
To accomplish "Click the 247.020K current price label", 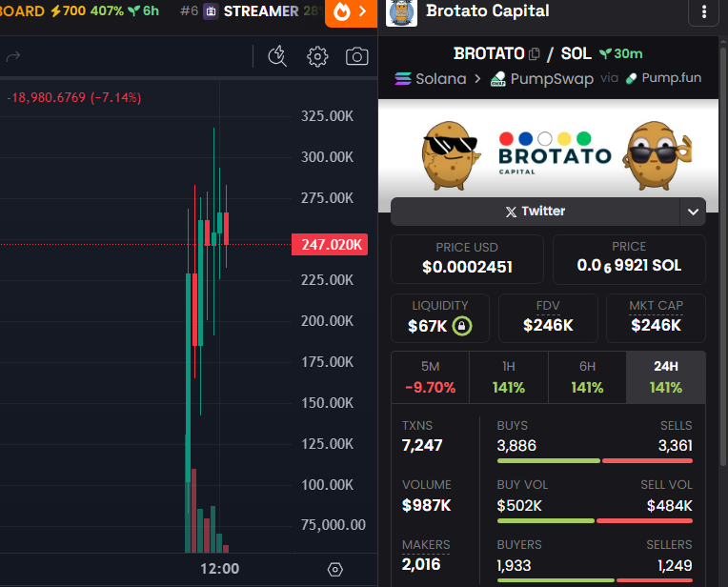I will tap(330, 244).
